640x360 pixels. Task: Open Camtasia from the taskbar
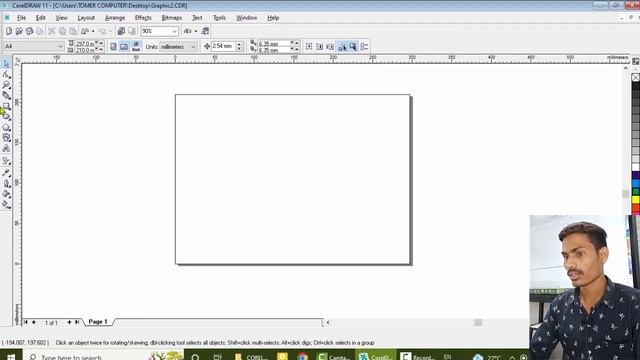333,356
